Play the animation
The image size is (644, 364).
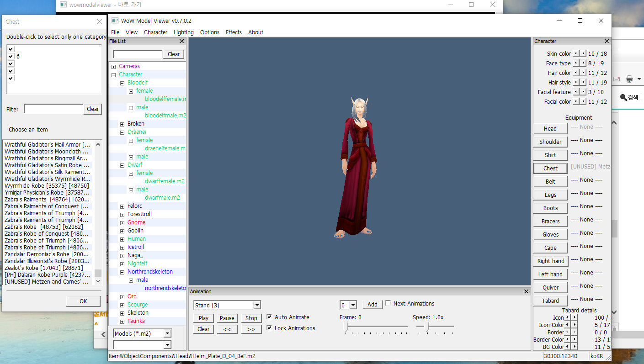(x=203, y=318)
